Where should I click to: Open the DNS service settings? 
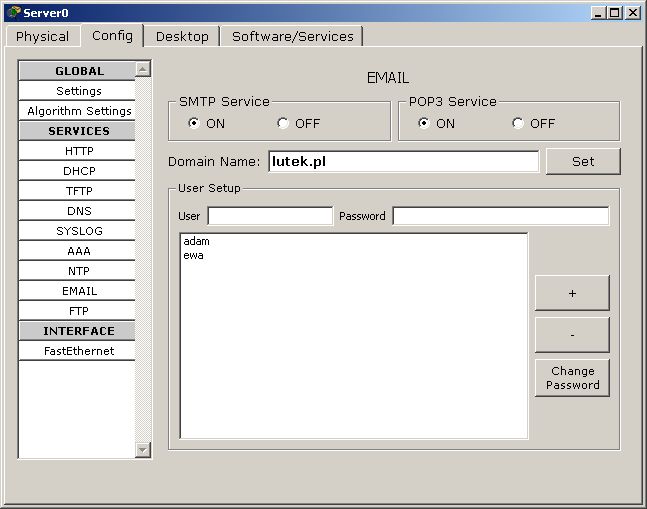[77, 211]
